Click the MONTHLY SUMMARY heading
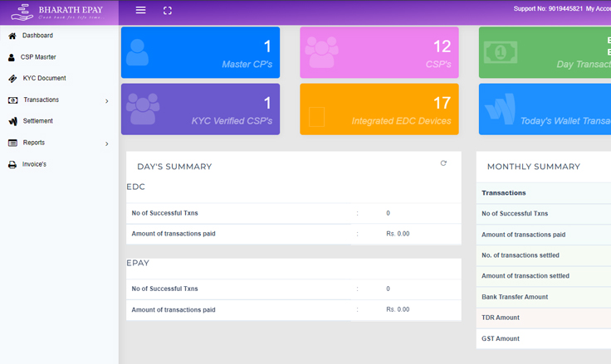Viewport: 611px width, 364px height. coord(534,167)
